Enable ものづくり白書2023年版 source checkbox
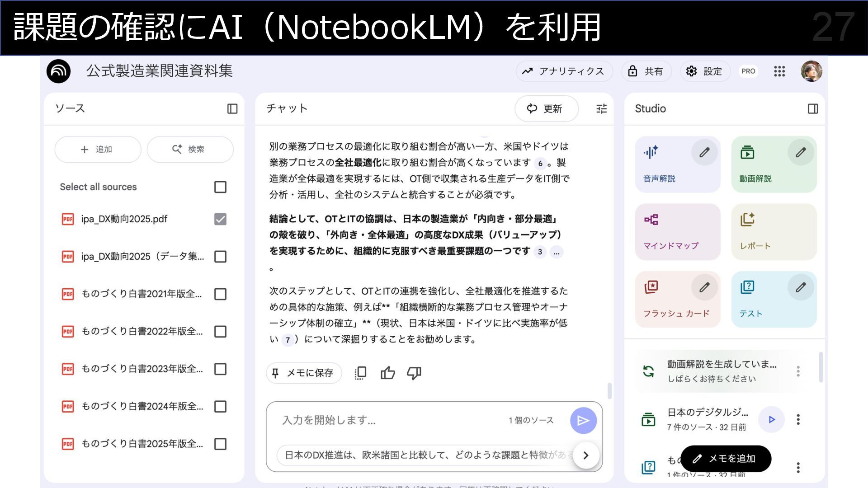Image resolution: width=868 pixels, height=488 pixels. point(220,369)
